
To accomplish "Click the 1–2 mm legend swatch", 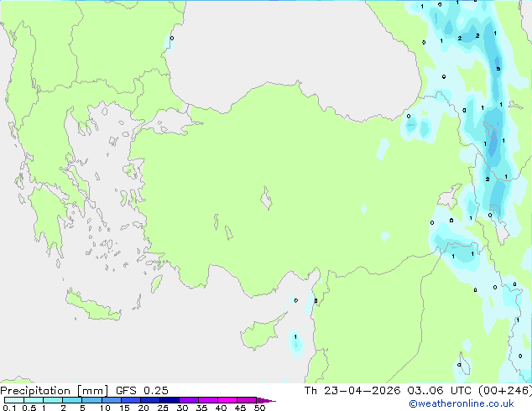I will pyautogui.click(x=53, y=400).
